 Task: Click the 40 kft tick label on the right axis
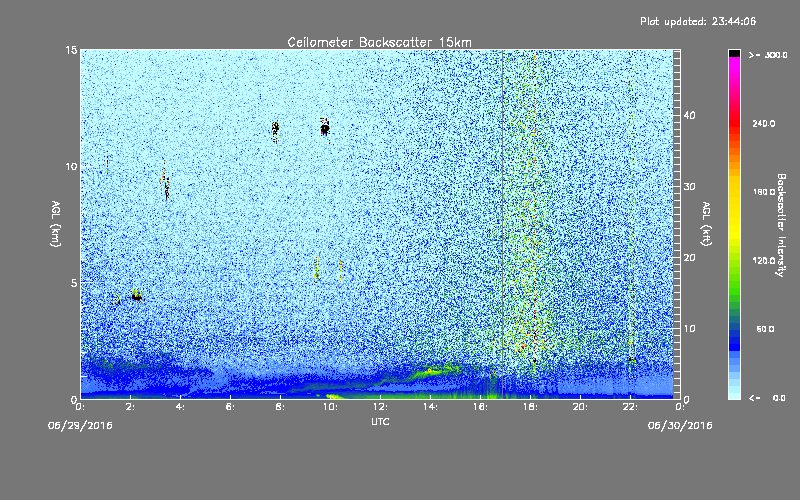pos(690,116)
